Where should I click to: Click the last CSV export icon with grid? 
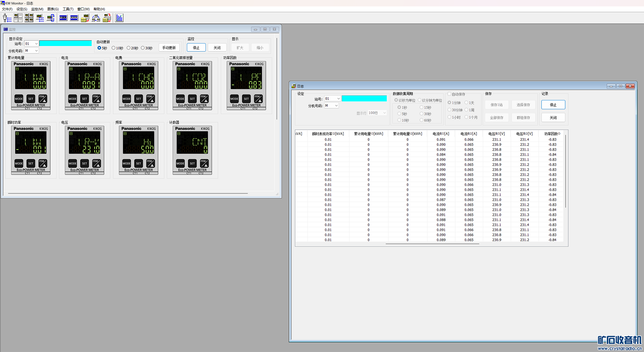click(x=107, y=18)
